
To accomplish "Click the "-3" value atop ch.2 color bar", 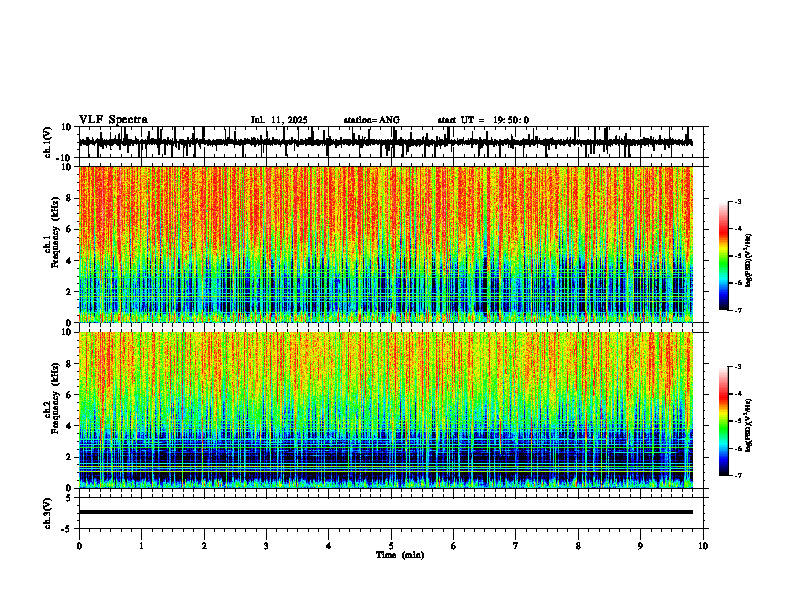I will (738, 367).
